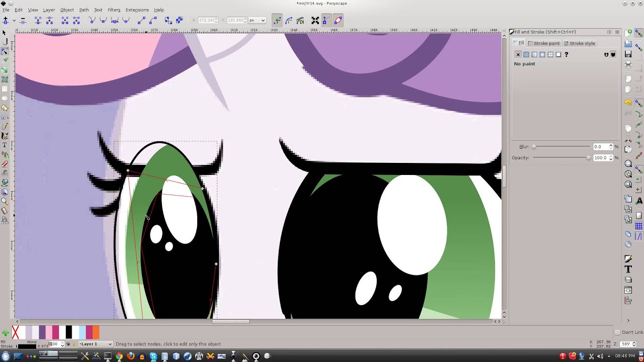Image resolution: width=644 pixels, height=362 pixels.
Task: Switch to the Stroke style tab
Action: click(579, 43)
